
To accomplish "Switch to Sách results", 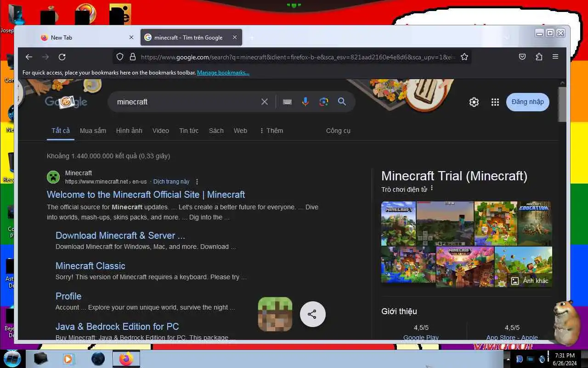I will tap(216, 131).
